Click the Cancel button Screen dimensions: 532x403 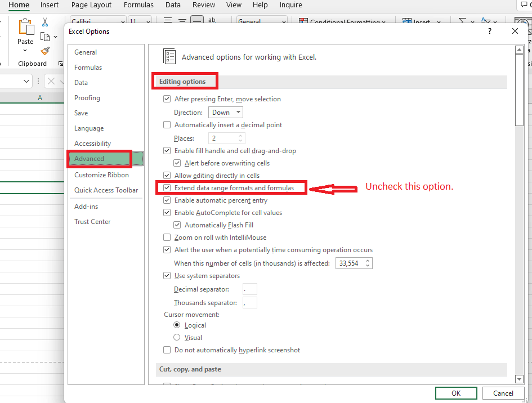[503, 393]
